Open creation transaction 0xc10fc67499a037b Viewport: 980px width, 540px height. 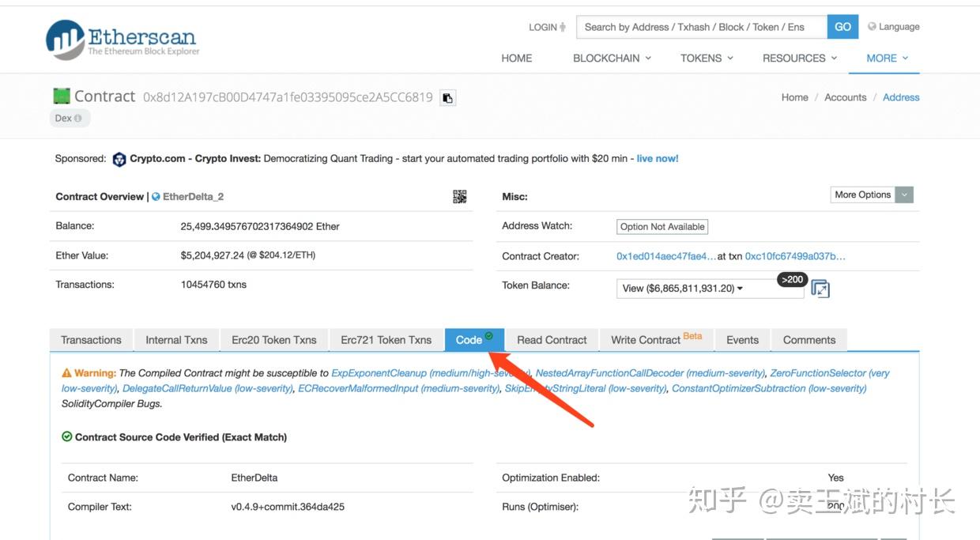pos(795,256)
